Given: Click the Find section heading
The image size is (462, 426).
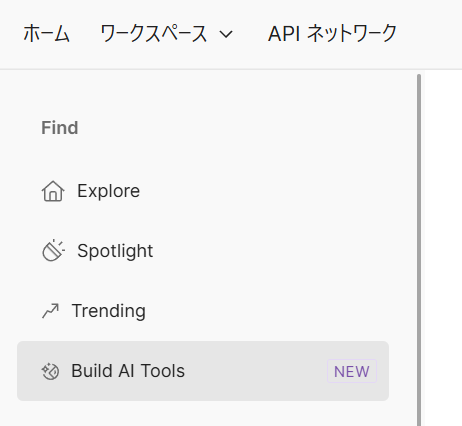Looking at the screenshot, I should (60, 128).
